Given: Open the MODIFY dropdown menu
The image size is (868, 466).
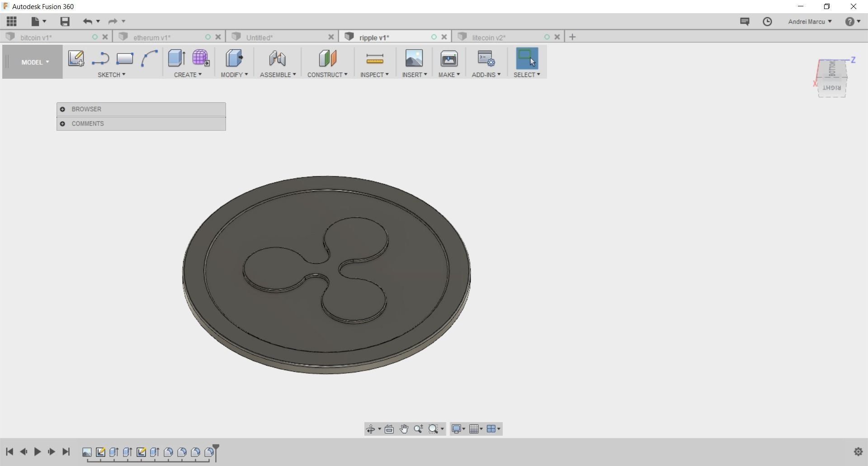Looking at the screenshot, I should 234,75.
